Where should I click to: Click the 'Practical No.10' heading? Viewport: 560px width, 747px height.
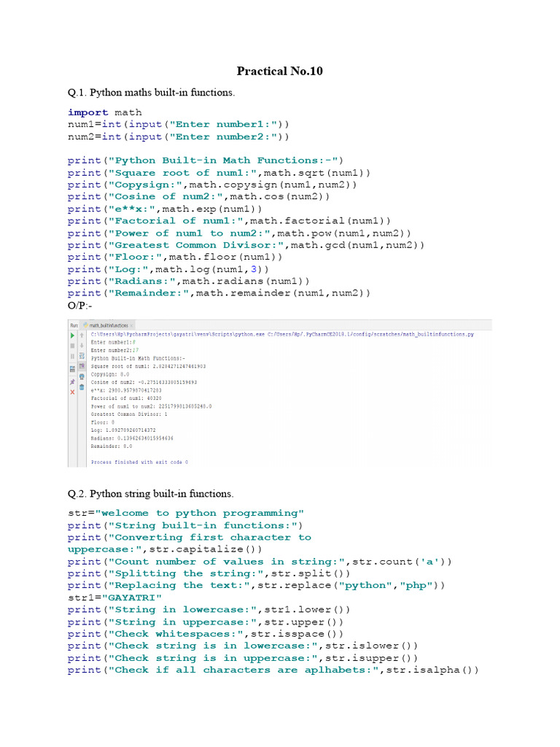coord(279,71)
